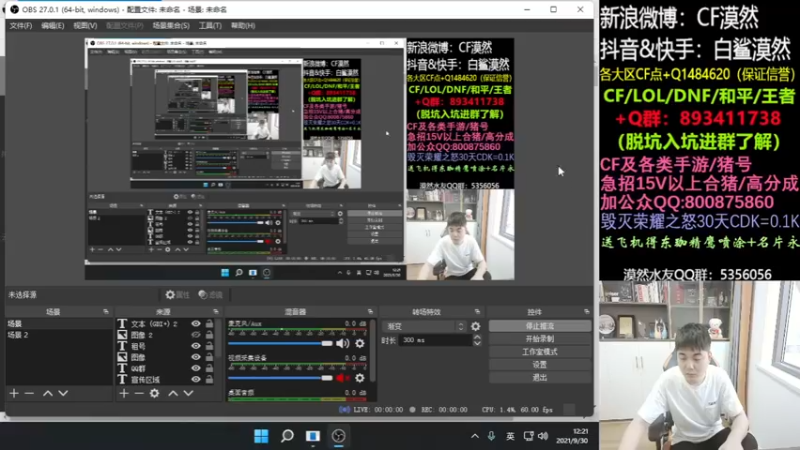The height and width of the screenshot is (450, 800).
Task: Open the 视图(V) menu
Action: 85,26
